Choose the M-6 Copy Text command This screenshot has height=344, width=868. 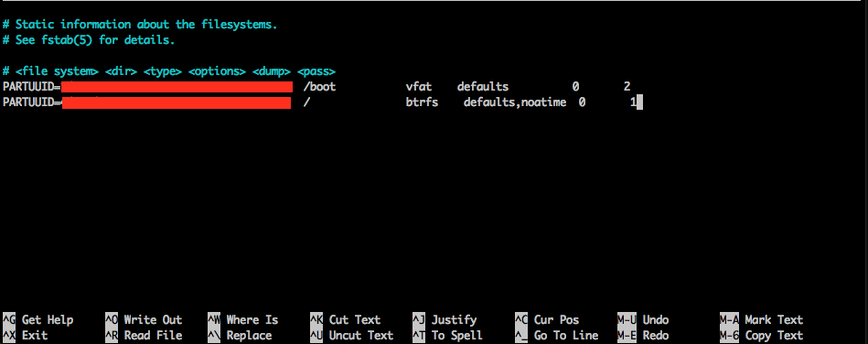762,335
